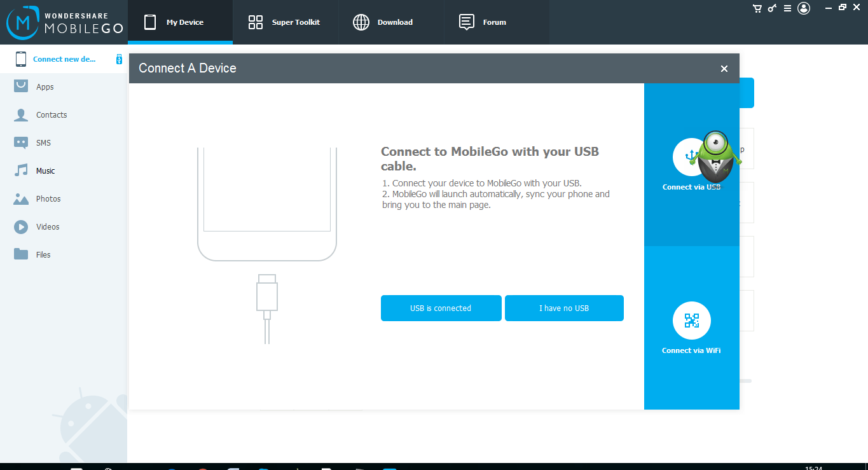Click the shopping cart icon

[757, 8]
